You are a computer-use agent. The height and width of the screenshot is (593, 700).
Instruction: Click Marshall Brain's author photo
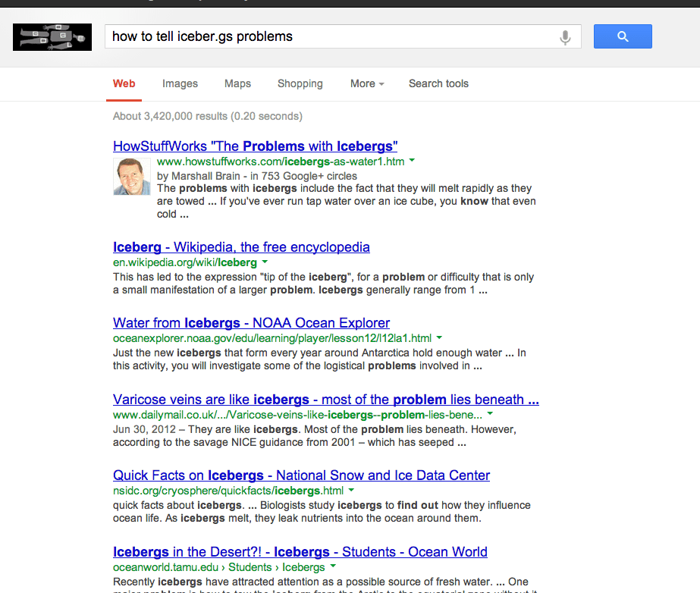click(x=132, y=176)
